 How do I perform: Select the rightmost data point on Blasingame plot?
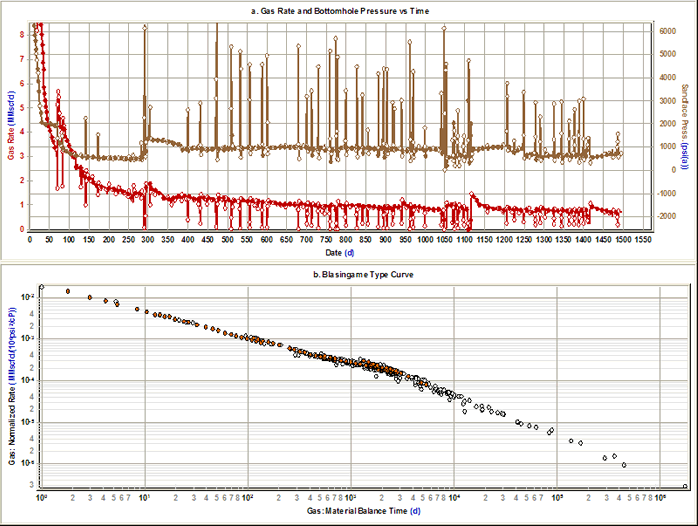tap(685, 486)
